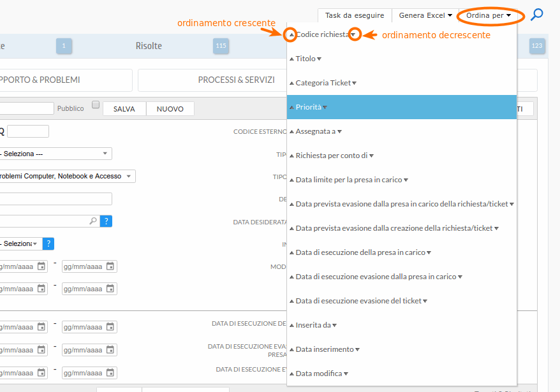The height and width of the screenshot is (392, 560).
Task: Click the SALVA button
Action: tap(124, 109)
